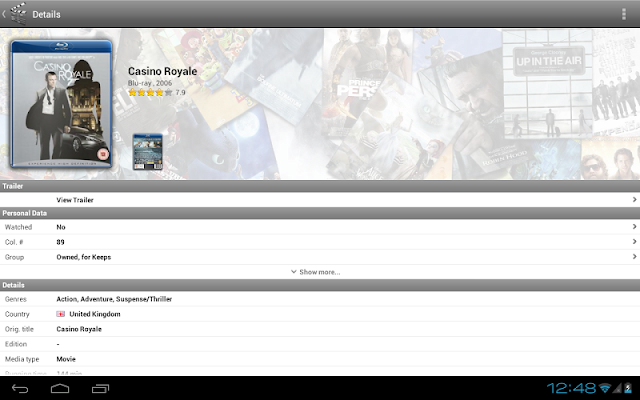Edit the Col. # 89 row

tap(320, 242)
